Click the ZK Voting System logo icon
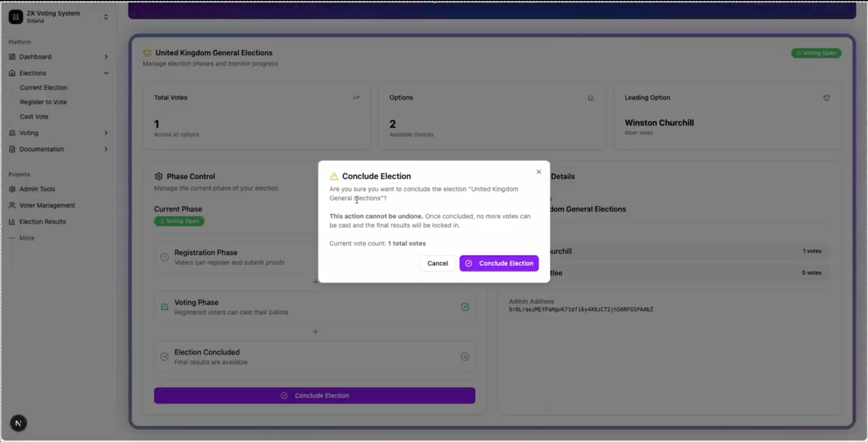 [15, 17]
